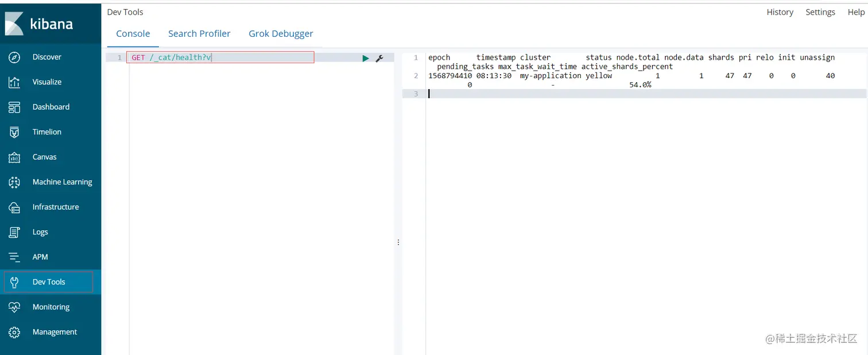Viewport: 868px width, 355px height.
Task: Open Management gear icon
Action: pyautogui.click(x=14, y=332)
